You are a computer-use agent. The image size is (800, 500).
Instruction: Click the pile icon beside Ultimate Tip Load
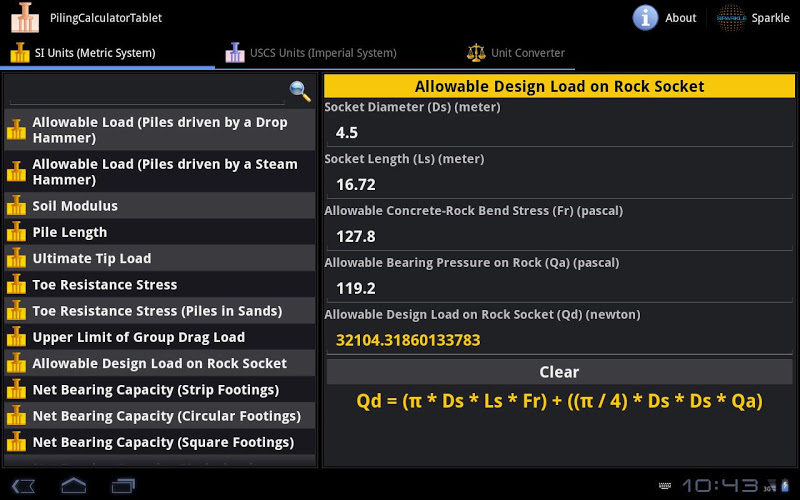point(16,258)
